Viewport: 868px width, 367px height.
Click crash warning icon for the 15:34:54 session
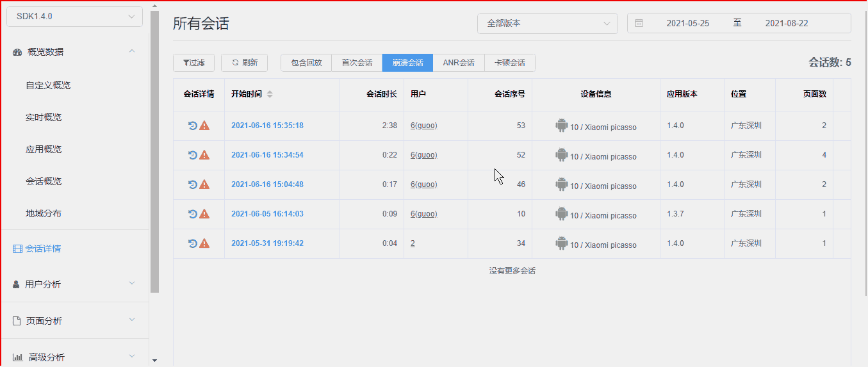pyautogui.click(x=204, y=155)
